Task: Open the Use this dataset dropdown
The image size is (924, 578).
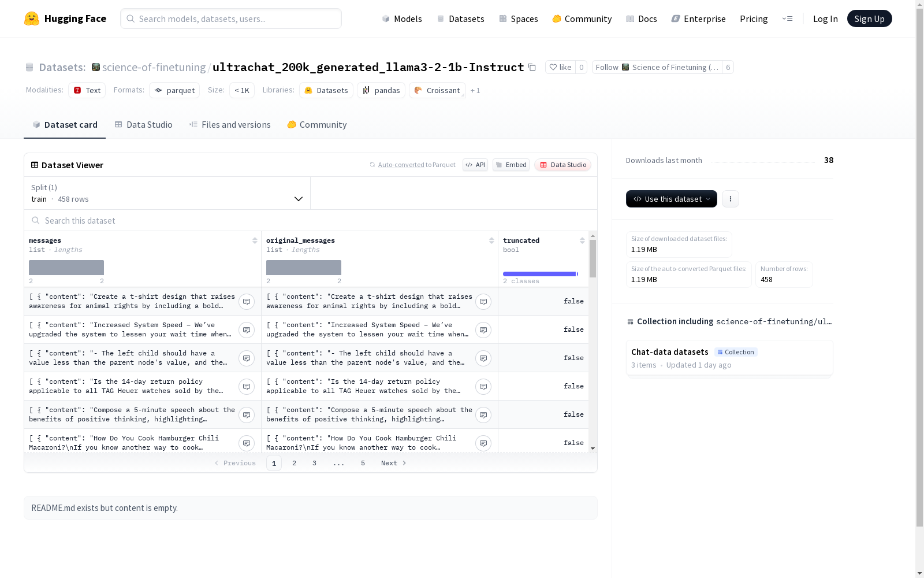Action: click(672, 199)
